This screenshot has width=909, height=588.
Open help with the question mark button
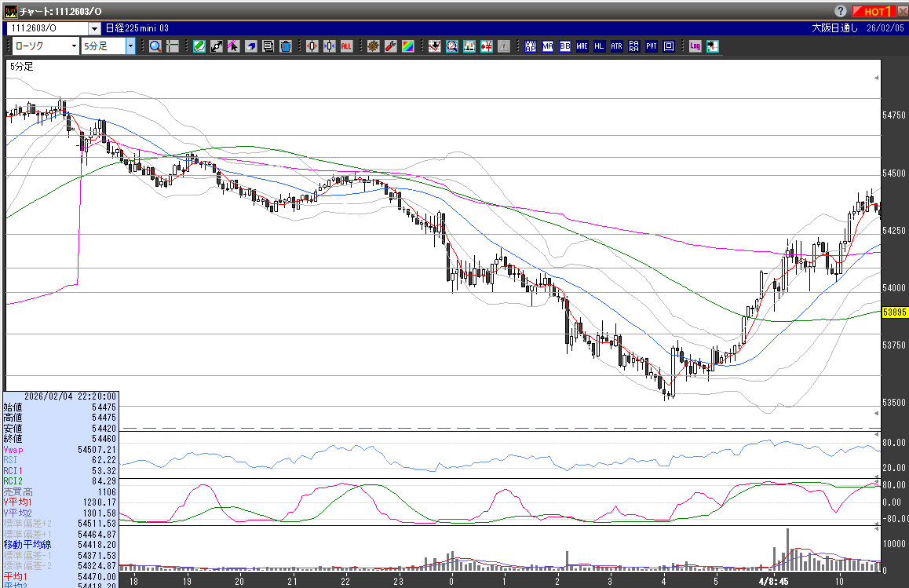tap(841, 11)
